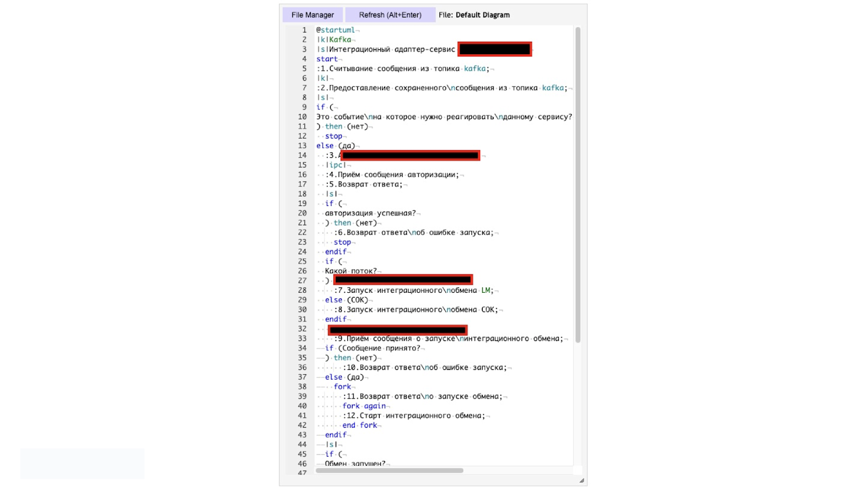Click '|k|Kafka' text on line 2
Screen dimensions: 868x488
click(334, 40)
